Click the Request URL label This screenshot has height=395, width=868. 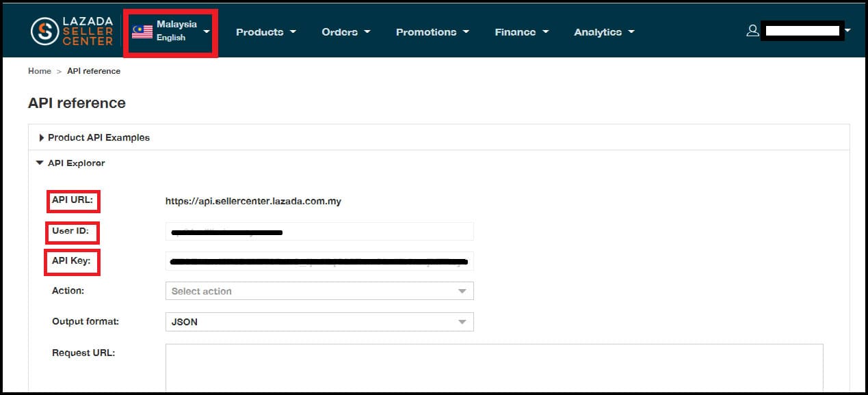coord(83,353)
